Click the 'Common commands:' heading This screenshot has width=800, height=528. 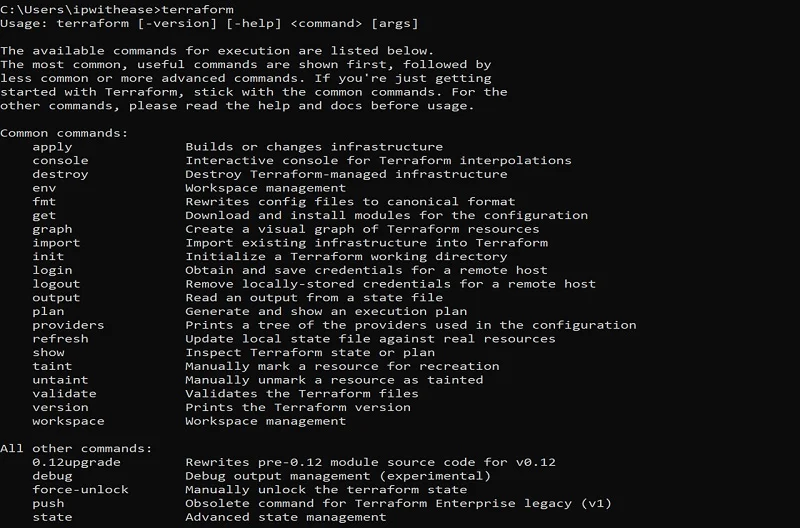[x=64, y=133]
